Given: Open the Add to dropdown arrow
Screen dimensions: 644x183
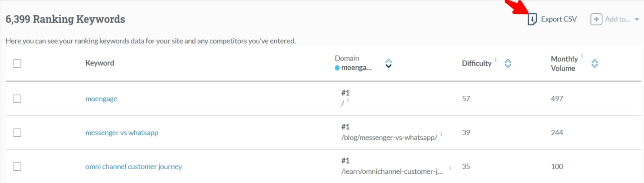Looking at the screenshot, I should click(637, 19).
